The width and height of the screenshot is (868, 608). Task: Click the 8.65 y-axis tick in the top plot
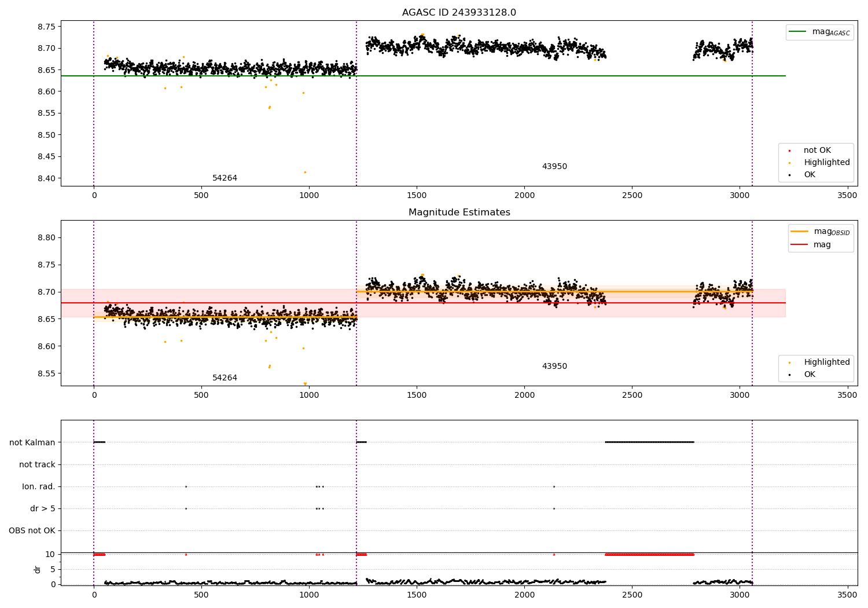[x=46, y=70]
